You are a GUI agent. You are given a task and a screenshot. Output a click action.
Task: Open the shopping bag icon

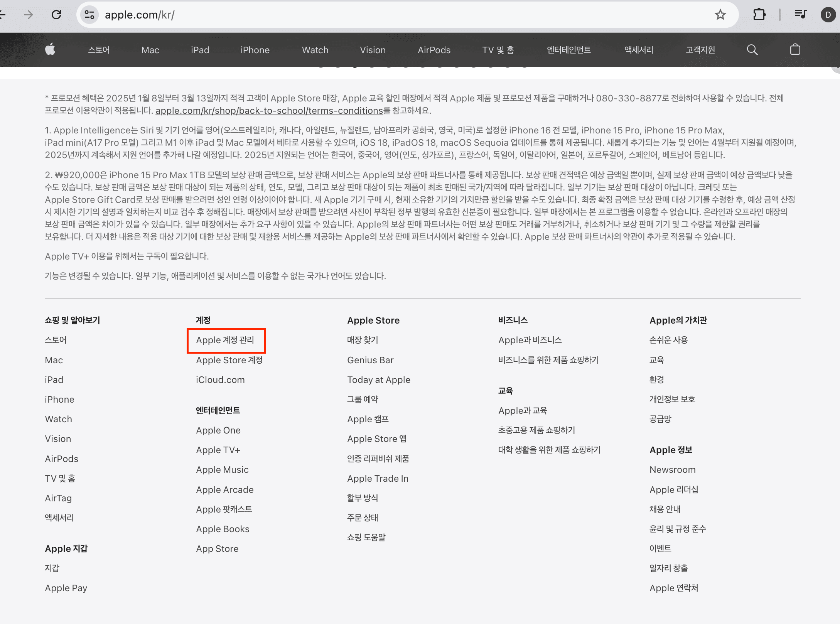[x=795, y=50]
